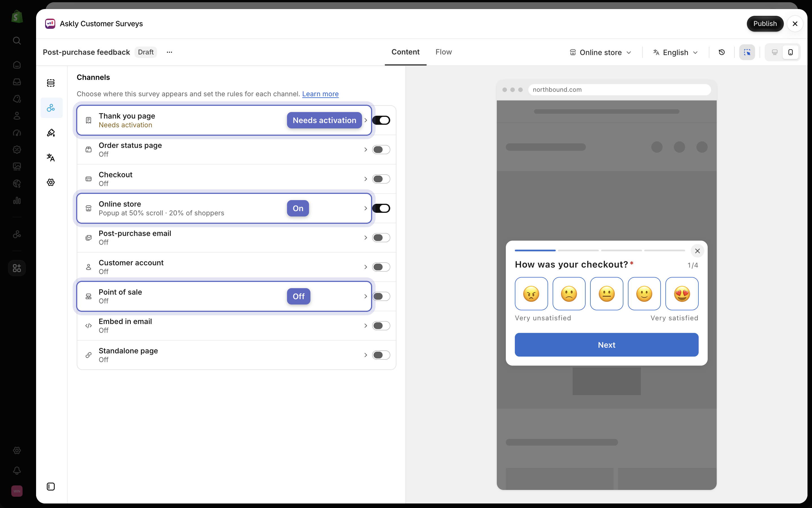Click the Shopify notifications bell icon
812x508 pixels.
pos(17,471)
